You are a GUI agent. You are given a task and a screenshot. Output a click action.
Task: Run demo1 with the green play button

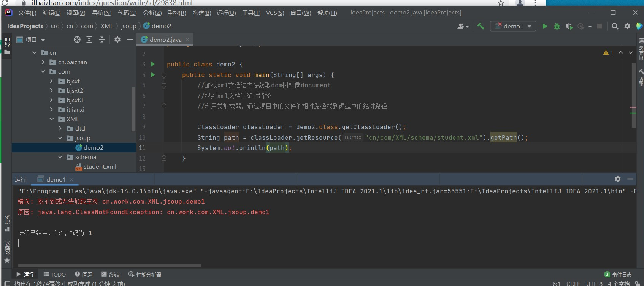[545, 26]
